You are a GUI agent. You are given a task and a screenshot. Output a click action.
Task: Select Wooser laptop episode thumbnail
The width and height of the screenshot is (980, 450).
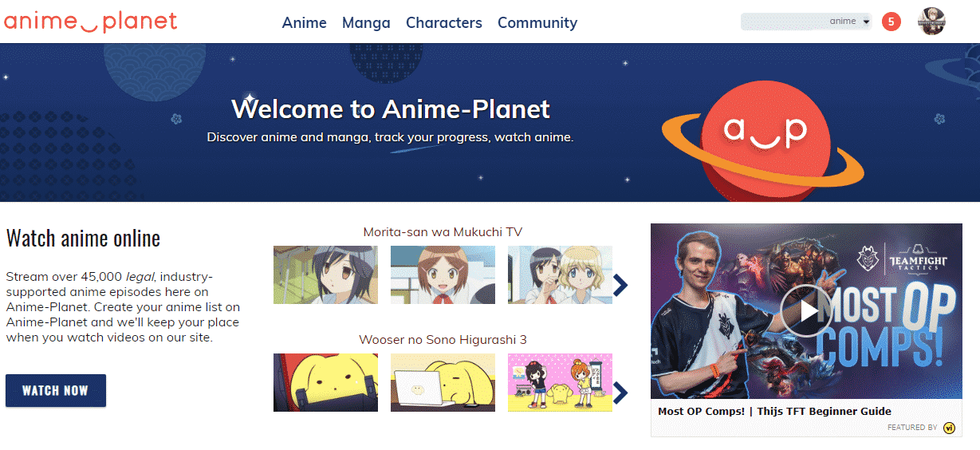tap(443, 382)
